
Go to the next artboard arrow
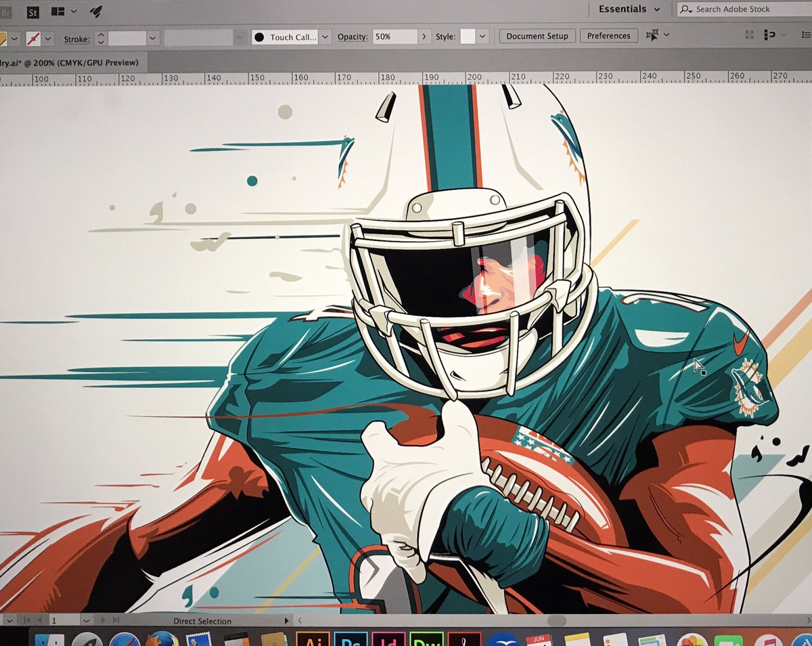(x=104, y=620)
